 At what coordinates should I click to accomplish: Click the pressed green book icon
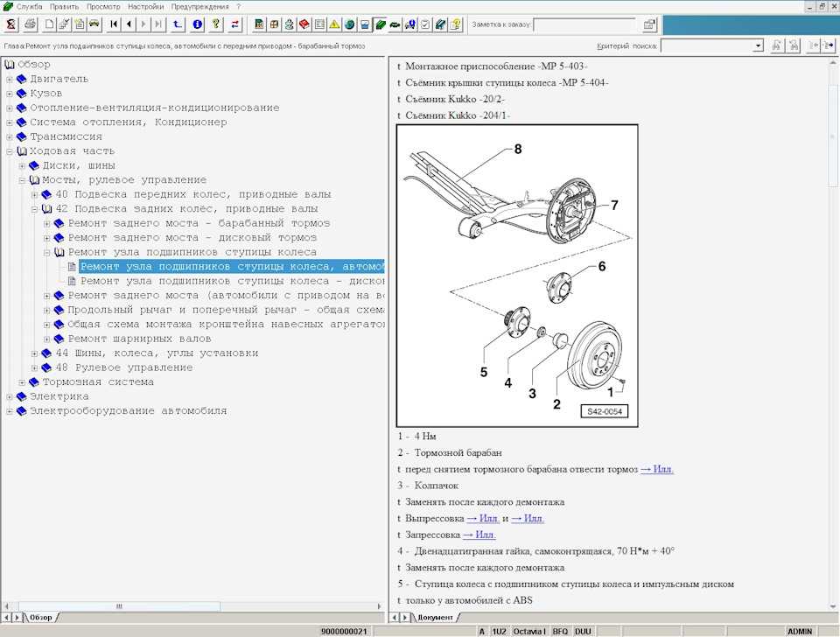point(380,24)
